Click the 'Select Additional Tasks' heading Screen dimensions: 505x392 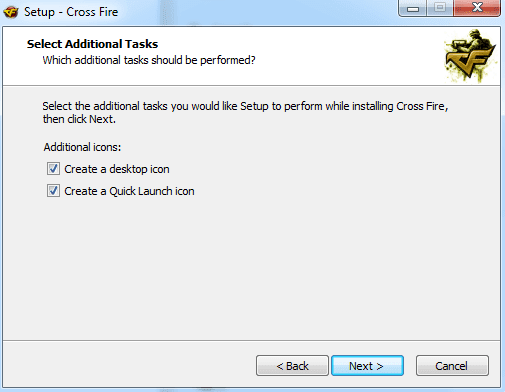(x=92, y=44)
